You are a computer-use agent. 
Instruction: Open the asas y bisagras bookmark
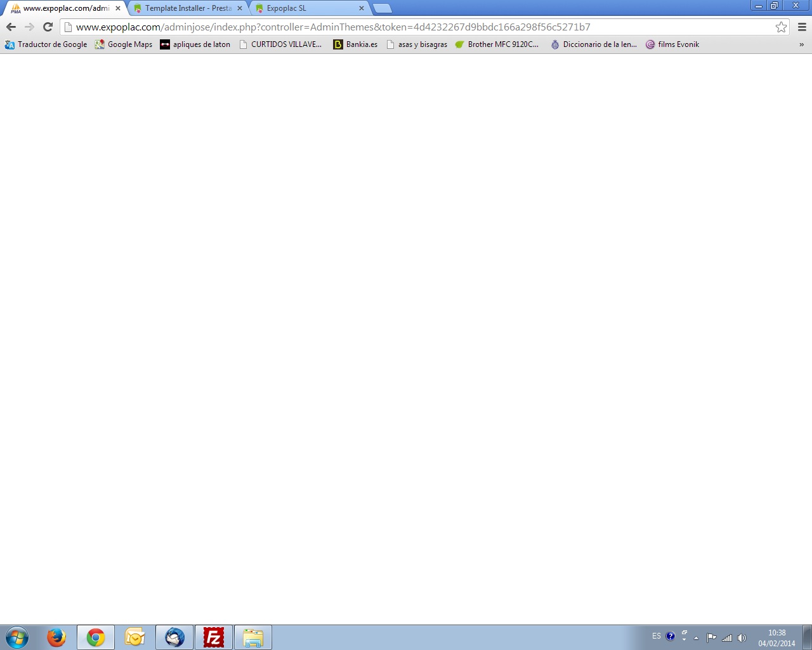coord(417,44)
